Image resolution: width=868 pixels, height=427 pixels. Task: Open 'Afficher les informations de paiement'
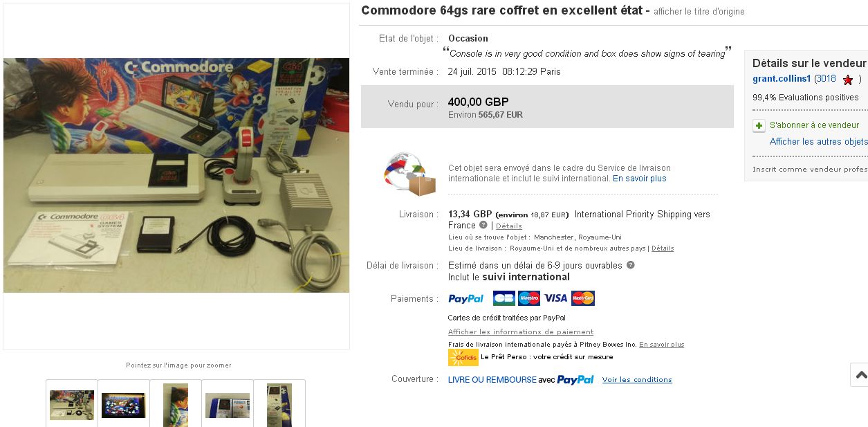[x=520, y=332]
